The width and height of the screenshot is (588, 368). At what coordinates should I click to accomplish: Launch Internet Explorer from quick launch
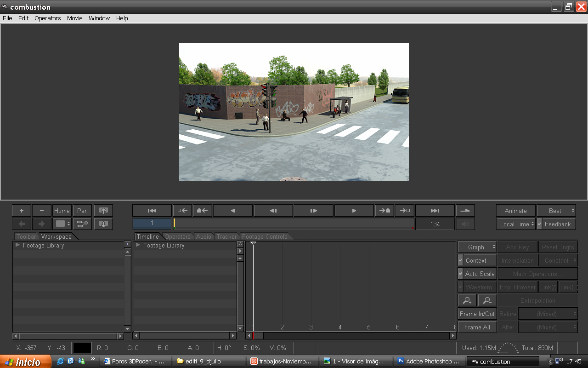pyautogui.click(x=60, y=361)
